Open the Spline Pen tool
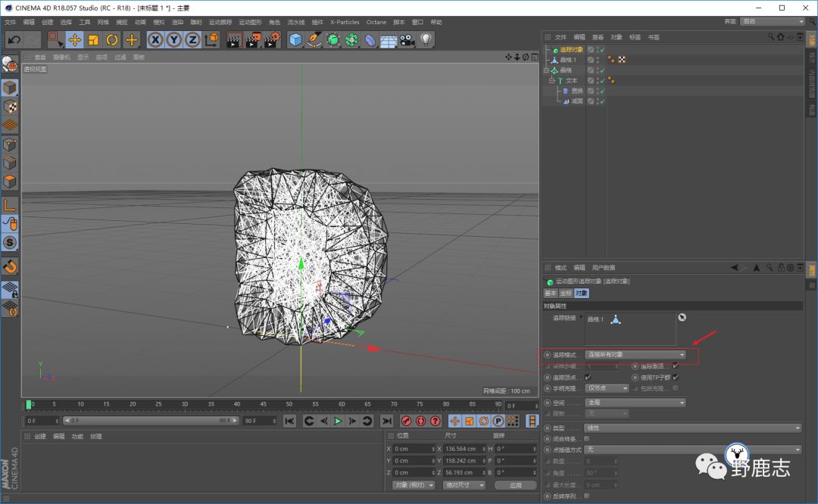Screen dimensions: 818x504 (314, 39)
